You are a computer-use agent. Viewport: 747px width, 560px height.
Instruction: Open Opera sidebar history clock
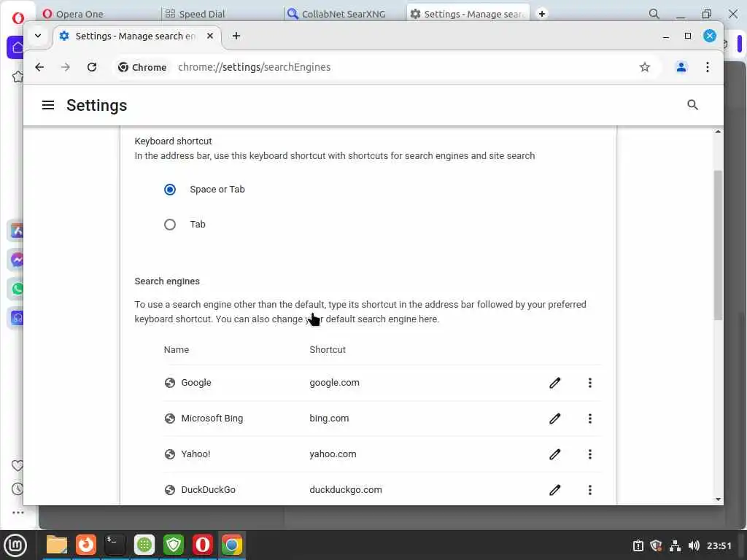tap(18, 489)
